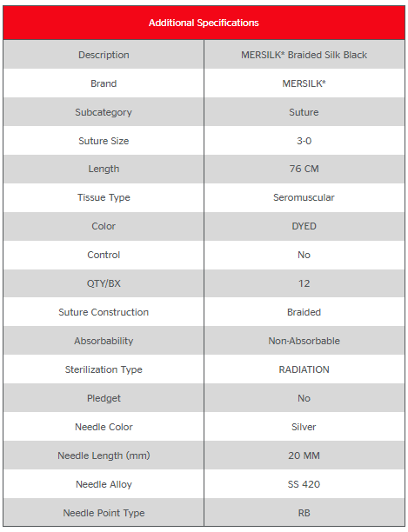
Task: Select the RB needle point type value
Action: click(304, 513)
